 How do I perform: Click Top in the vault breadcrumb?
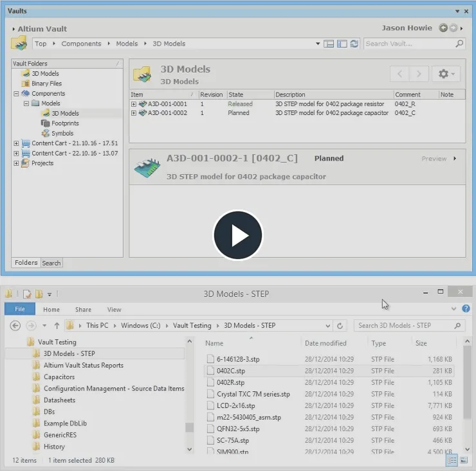coord(41,44)
